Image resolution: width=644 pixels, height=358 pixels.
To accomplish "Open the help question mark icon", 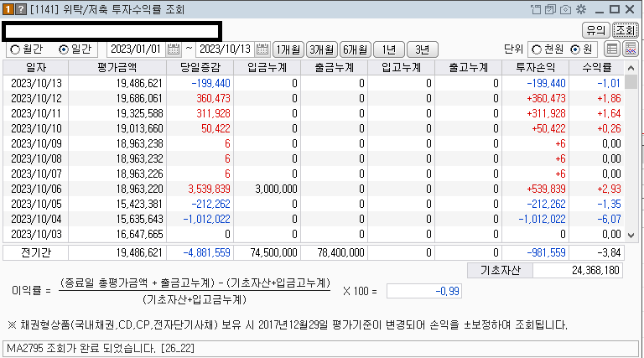I will click(x=21, y=9).
